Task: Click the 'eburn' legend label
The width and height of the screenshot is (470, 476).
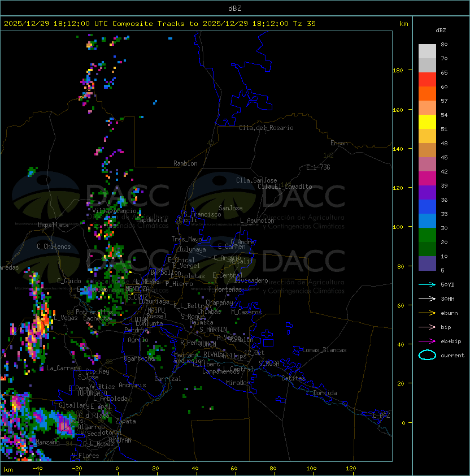Action: point(449,313)
